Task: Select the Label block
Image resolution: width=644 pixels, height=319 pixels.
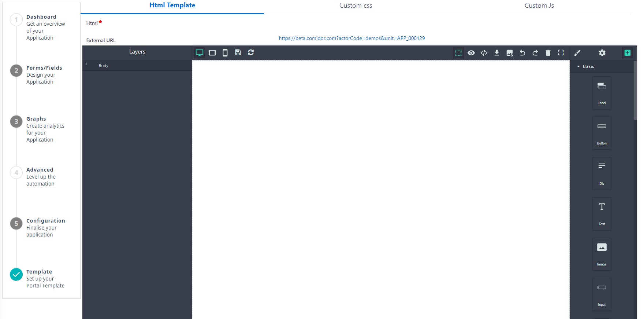Action: point(602,93)
